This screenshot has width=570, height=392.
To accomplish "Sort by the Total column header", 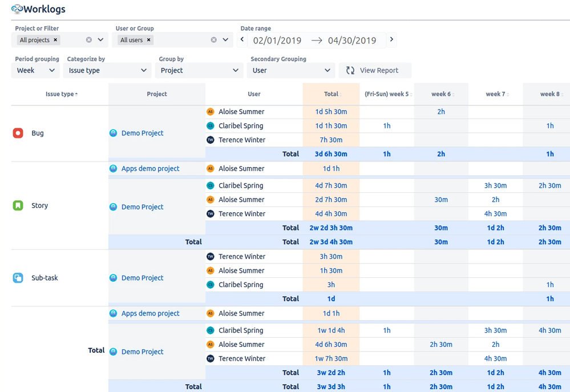I will tap(331, 94).
